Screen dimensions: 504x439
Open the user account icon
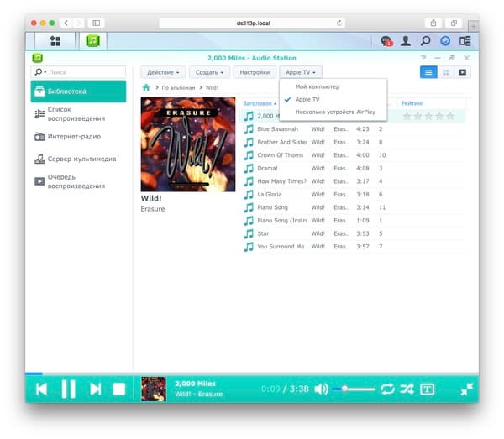(x=406, y=41)
